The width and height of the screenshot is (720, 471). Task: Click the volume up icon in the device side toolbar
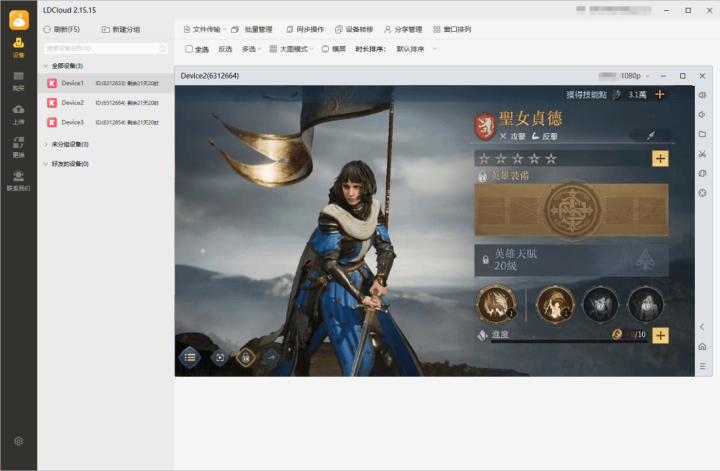(703, 95)
